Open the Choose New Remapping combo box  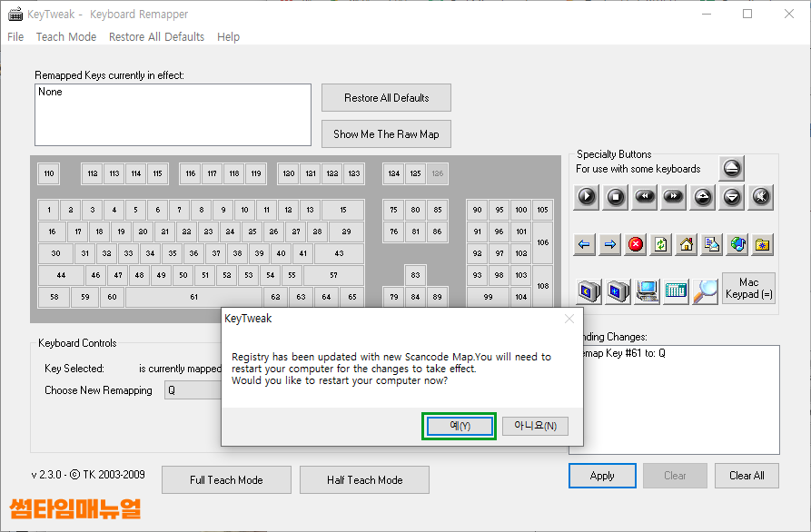coord(193,390)
